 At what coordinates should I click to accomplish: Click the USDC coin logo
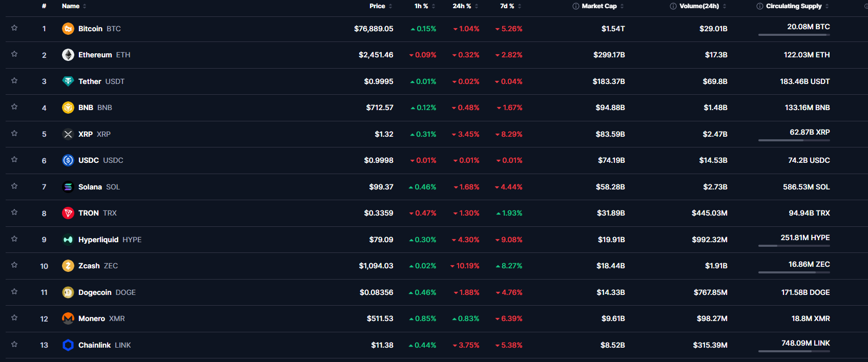pos(68,160)
